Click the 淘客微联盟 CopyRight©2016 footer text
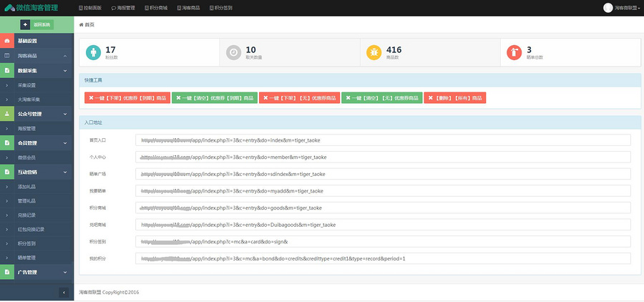 109,293
